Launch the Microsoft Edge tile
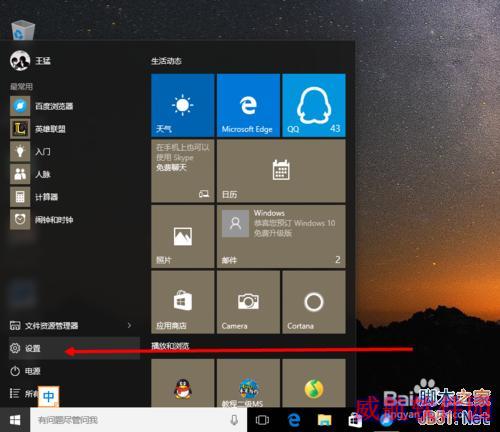500x432 pixels. pos(248,105)
